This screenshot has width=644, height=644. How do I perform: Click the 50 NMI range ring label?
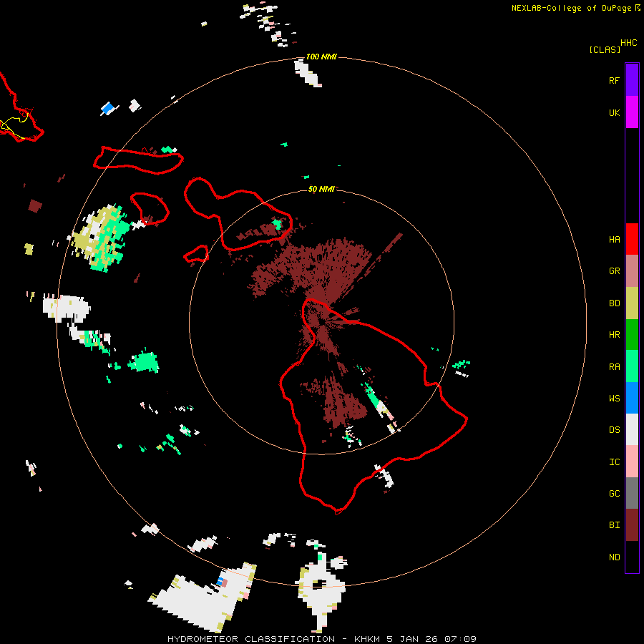tap(321, 189)
